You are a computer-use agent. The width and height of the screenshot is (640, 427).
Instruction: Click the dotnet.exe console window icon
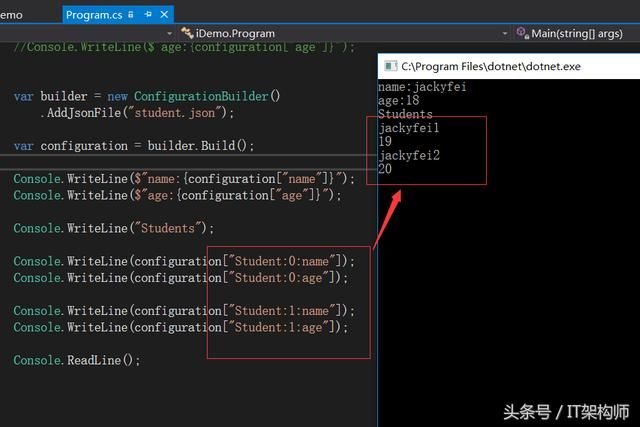(391, 66)
